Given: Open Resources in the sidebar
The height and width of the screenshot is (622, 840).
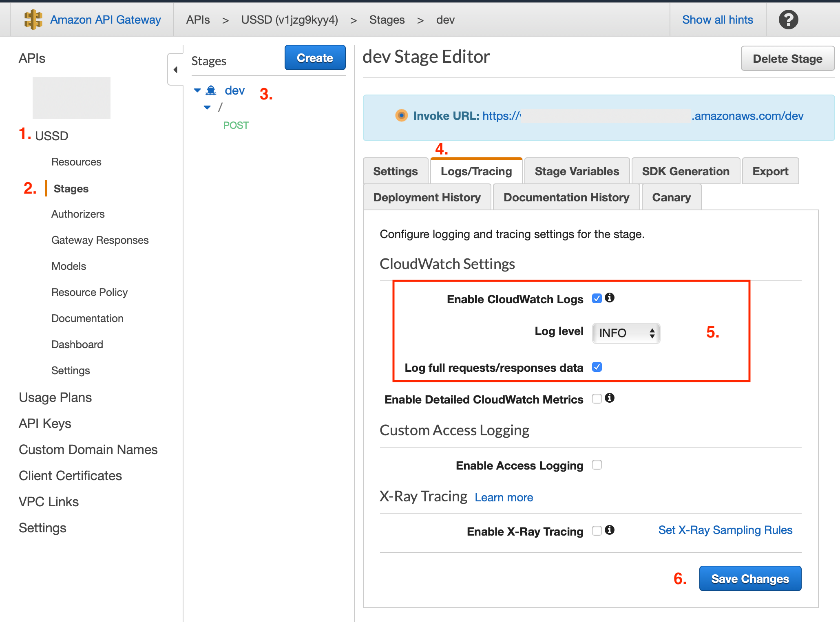Looking at the screenshot, I should pyautogui.click(x=76, y=162).
